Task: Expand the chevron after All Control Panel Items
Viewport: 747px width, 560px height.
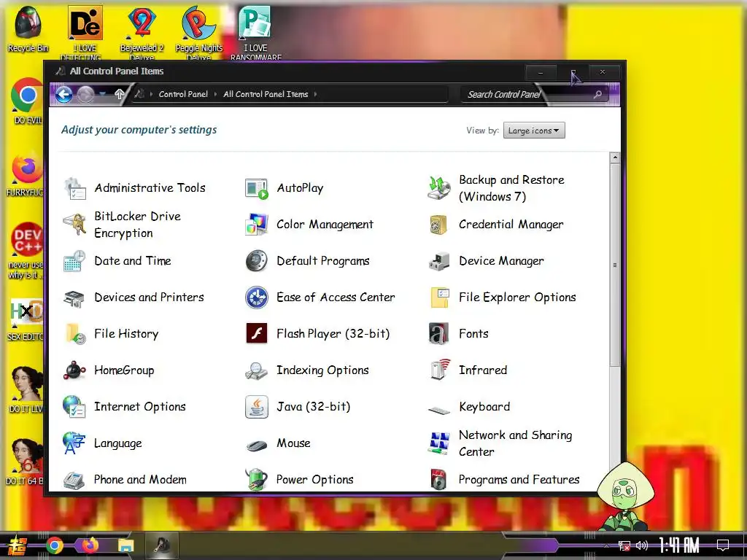Action: tap(315, 94)
